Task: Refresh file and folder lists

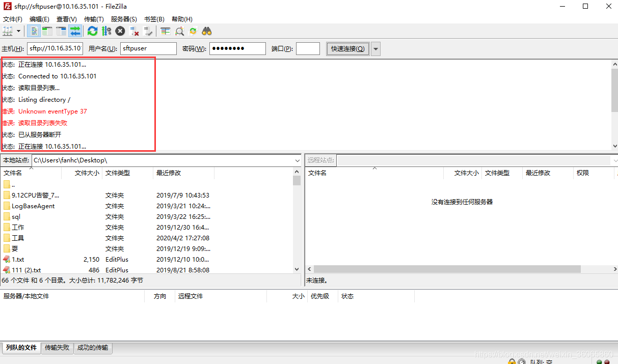Action: pyautogui.click(x=92, y=31)
